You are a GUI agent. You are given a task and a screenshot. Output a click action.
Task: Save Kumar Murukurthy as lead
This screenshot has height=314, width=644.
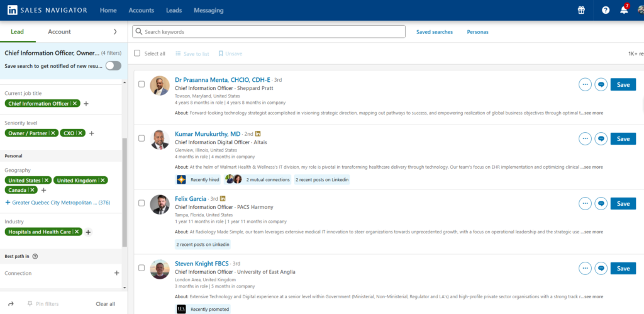[x=623, y=138]
